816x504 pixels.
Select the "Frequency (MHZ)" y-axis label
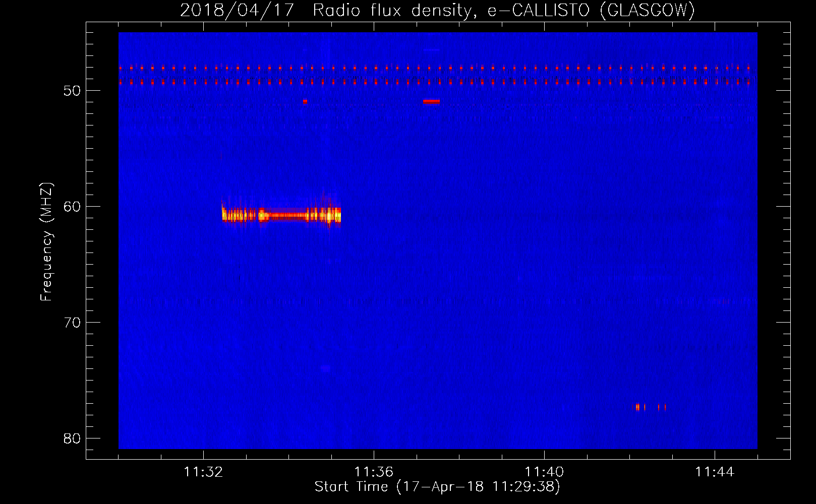click(x=46, y=242)
